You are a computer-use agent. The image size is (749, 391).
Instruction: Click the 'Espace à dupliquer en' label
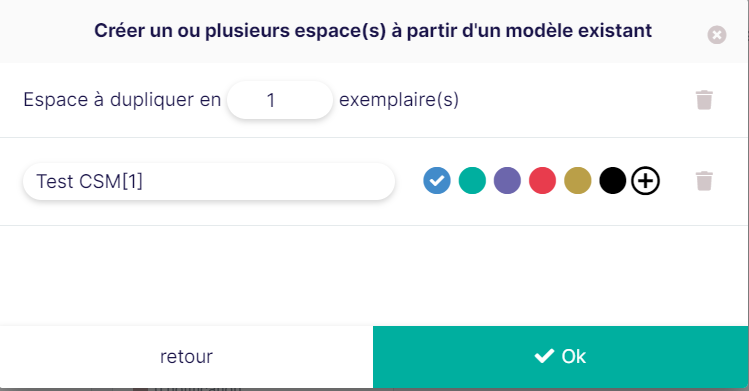[x=122, y=100]
